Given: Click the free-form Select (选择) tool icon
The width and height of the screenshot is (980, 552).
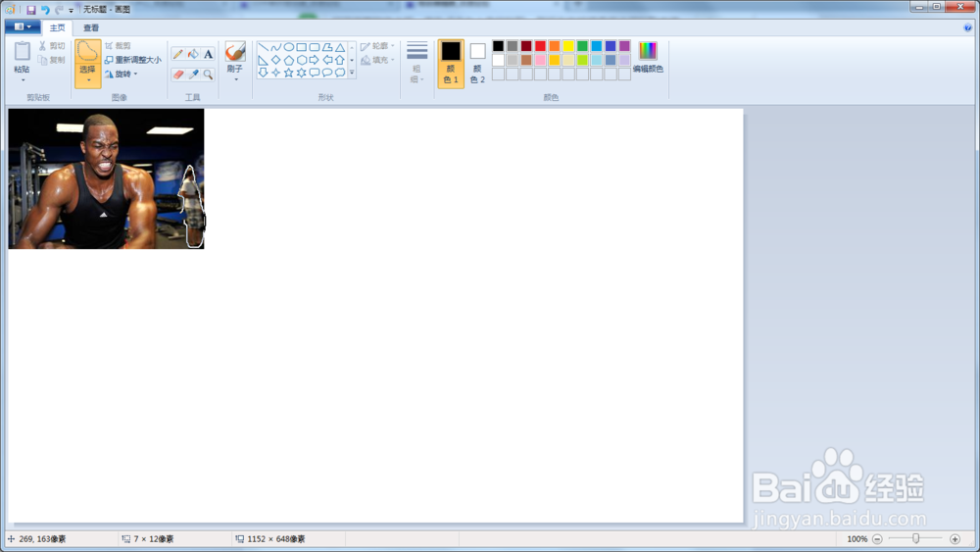Looking at the screenshot, I should [87, 52].
